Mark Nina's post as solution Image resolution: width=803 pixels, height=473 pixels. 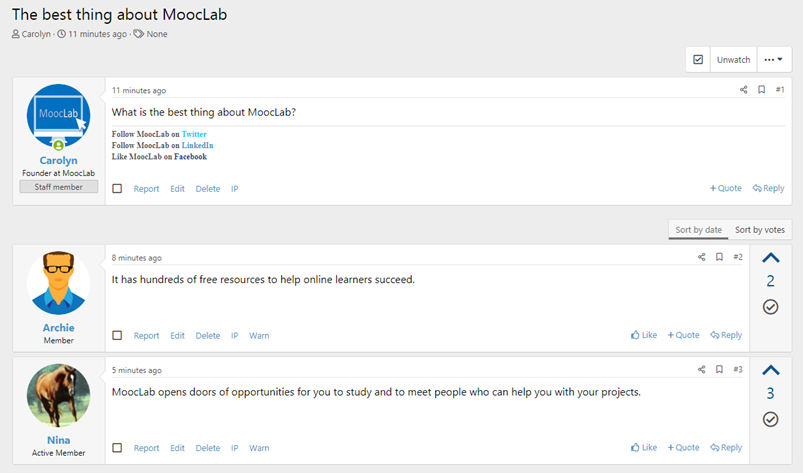click(771, 419)
